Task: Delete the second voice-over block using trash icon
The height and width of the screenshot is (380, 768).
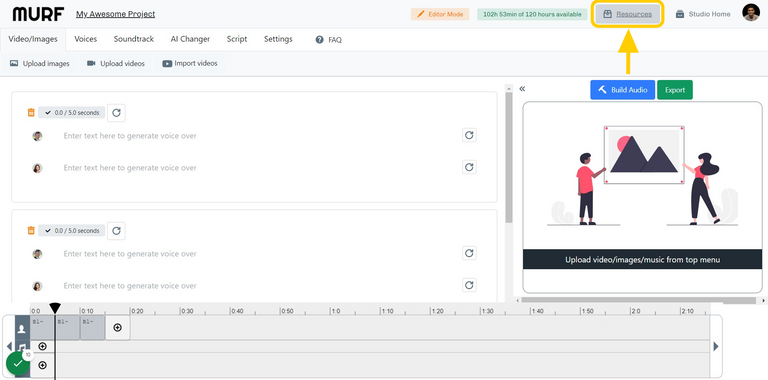Action: (x=31, y=231)
